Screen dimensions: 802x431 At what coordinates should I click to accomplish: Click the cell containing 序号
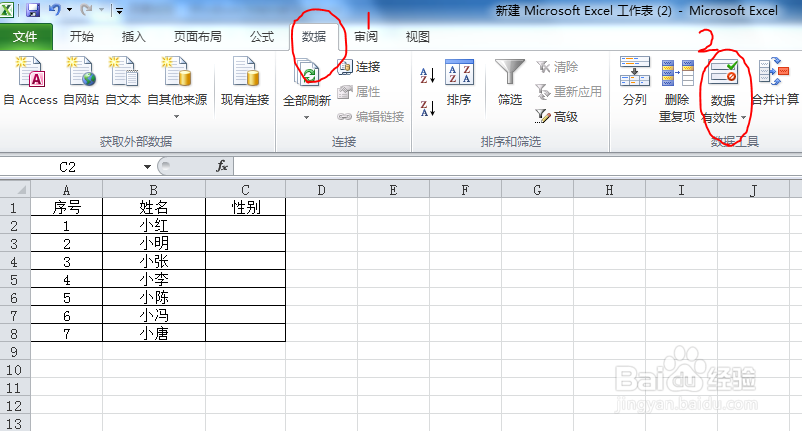66,207
